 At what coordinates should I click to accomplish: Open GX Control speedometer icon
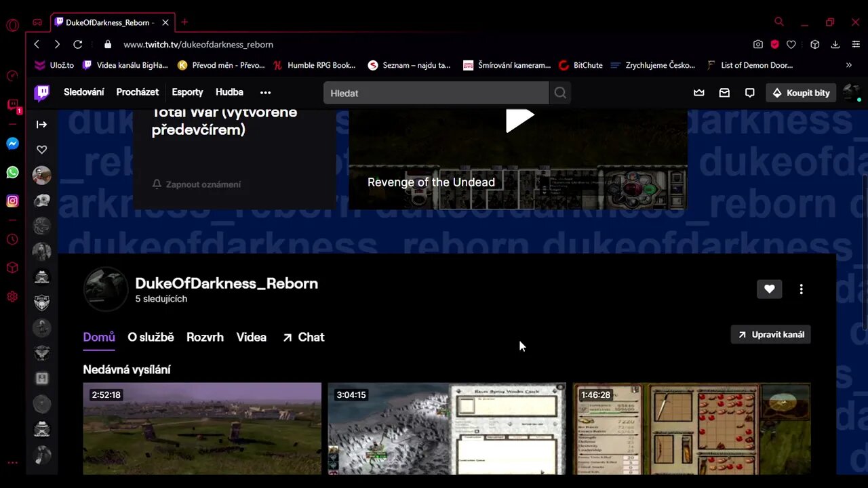click(12, 76)
